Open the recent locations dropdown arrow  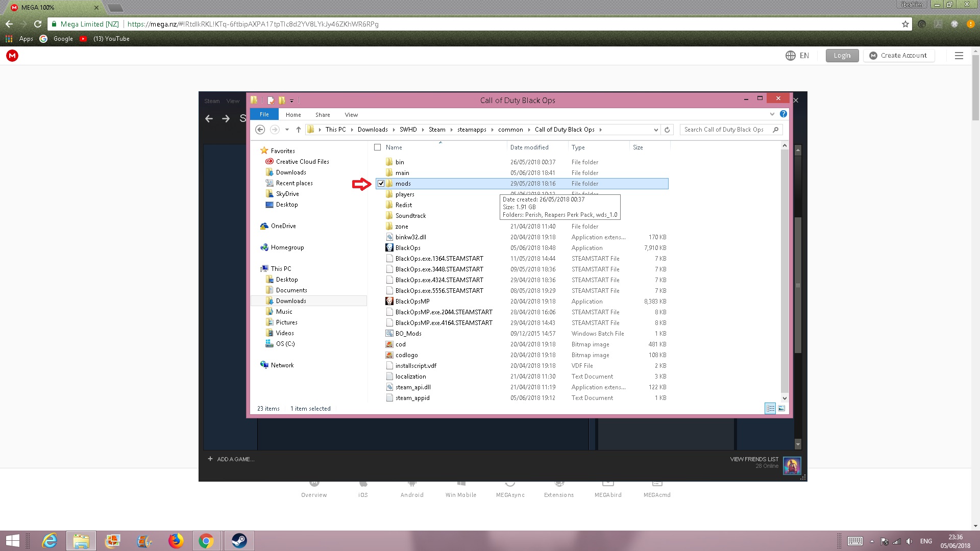287,130
